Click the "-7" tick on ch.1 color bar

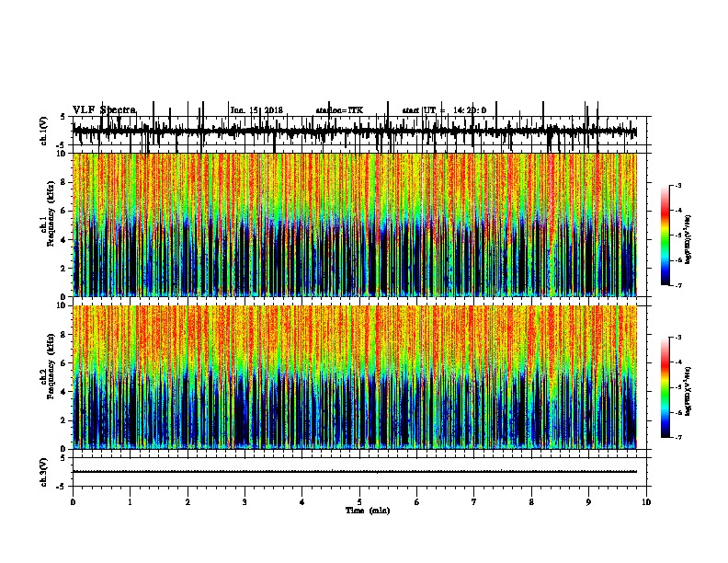(678, 285)
